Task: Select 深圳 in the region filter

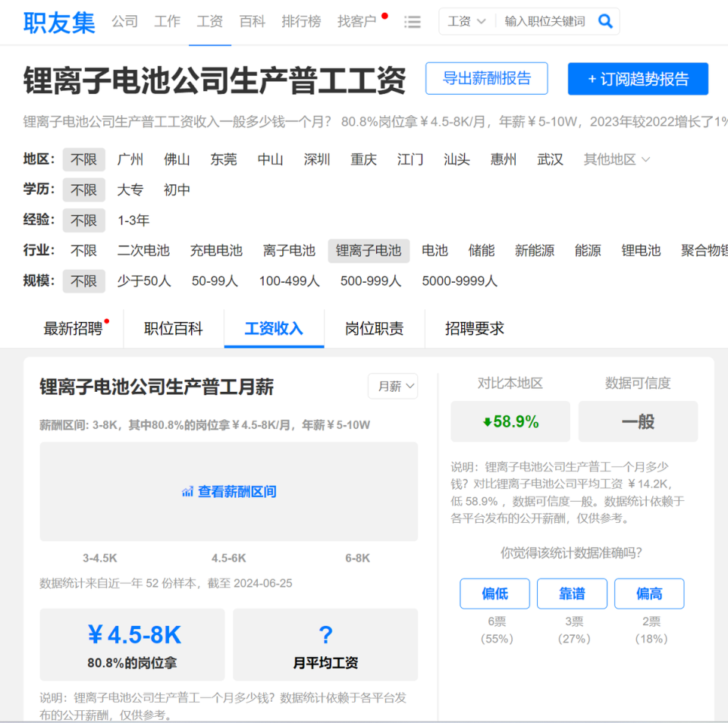Action: pos(317,160)
